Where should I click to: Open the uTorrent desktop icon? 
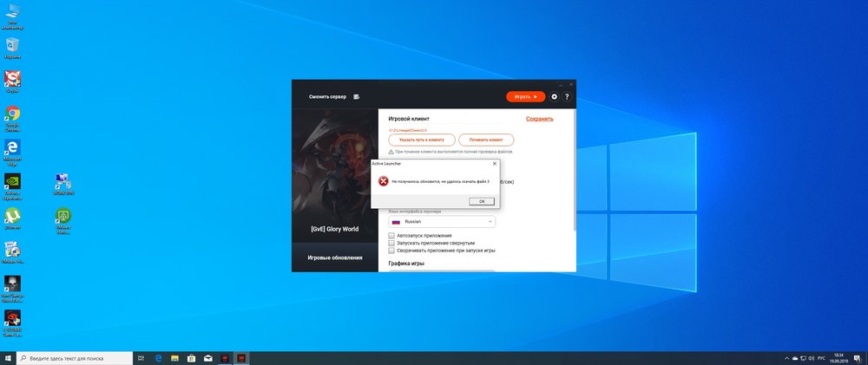tap(13, 215)
